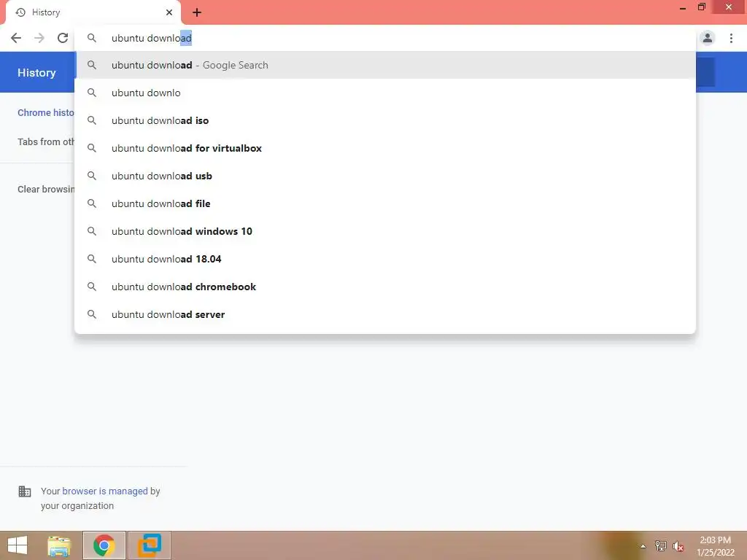Open File Explorer from the taskbar
Screen dimensions: 747x560
coord(59,545)
